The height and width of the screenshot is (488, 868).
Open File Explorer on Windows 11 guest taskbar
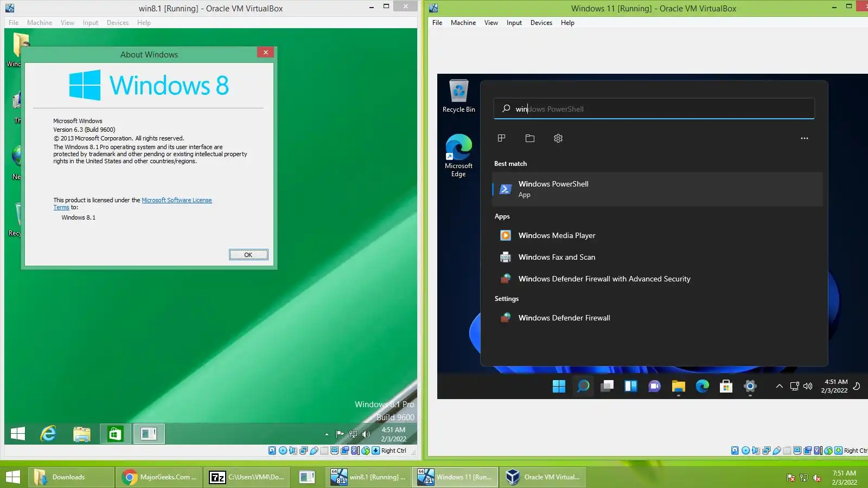coord(678,386)
